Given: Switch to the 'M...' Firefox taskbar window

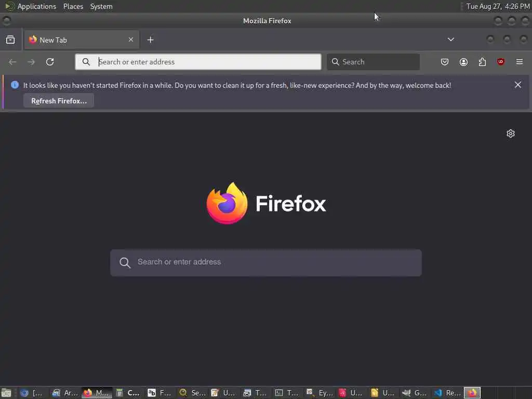Looking at the screenshot, I should point(97,393).
